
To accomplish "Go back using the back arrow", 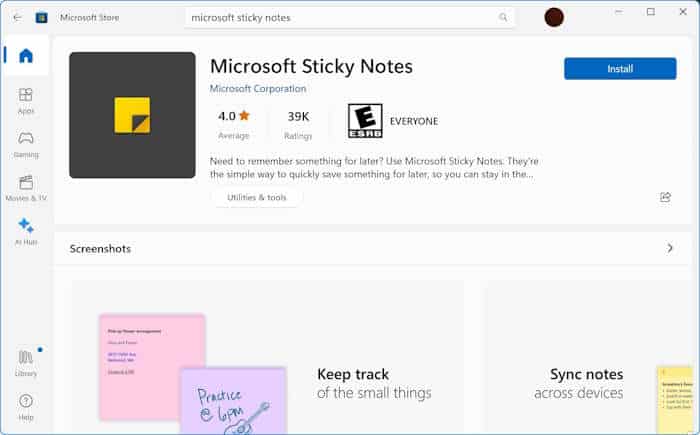I will pyautogui.click(x=17, y=18).
